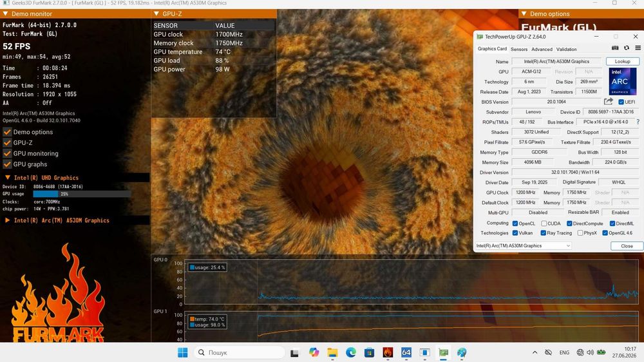Launch Copilot from the taskbar
Image resolution: width=644 pixels, height=362 pixels.
tap(314, 352)
